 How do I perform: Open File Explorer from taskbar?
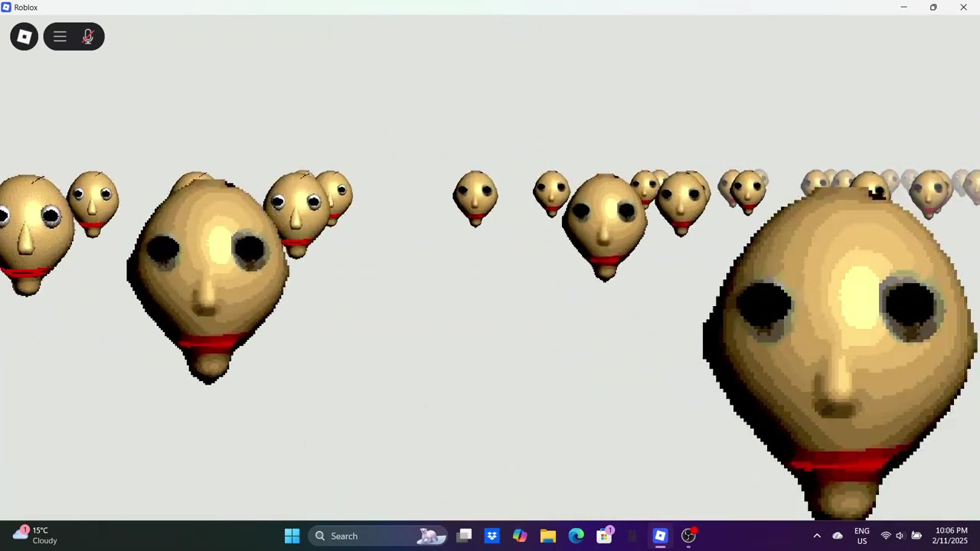[x=548, y=536]
